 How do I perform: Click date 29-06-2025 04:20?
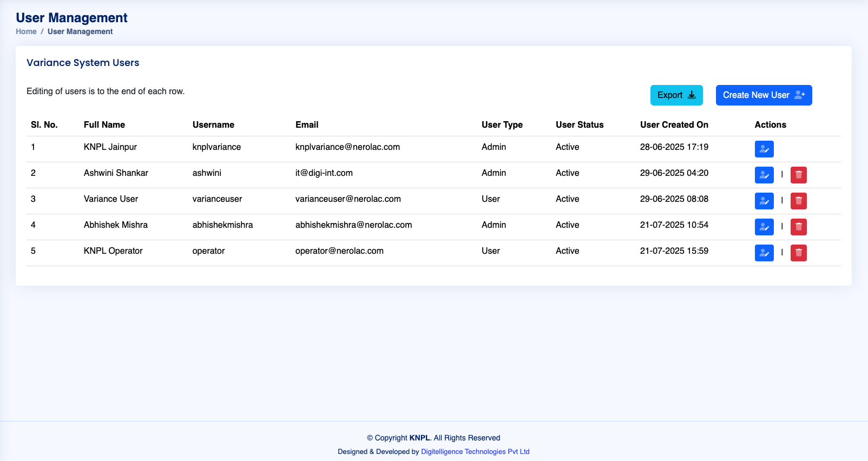(x=674, y=173)
